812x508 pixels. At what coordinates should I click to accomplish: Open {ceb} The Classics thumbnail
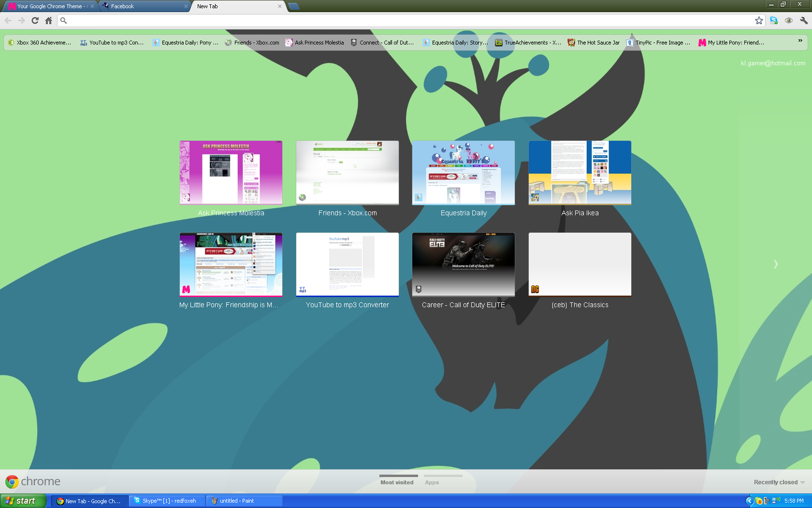580,265
